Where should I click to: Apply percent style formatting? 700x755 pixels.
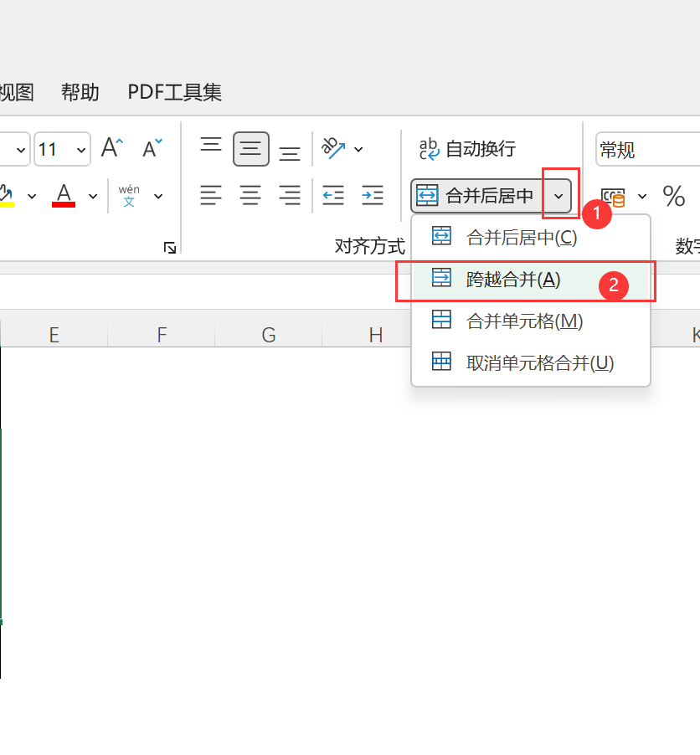click(x=673, y=196)
